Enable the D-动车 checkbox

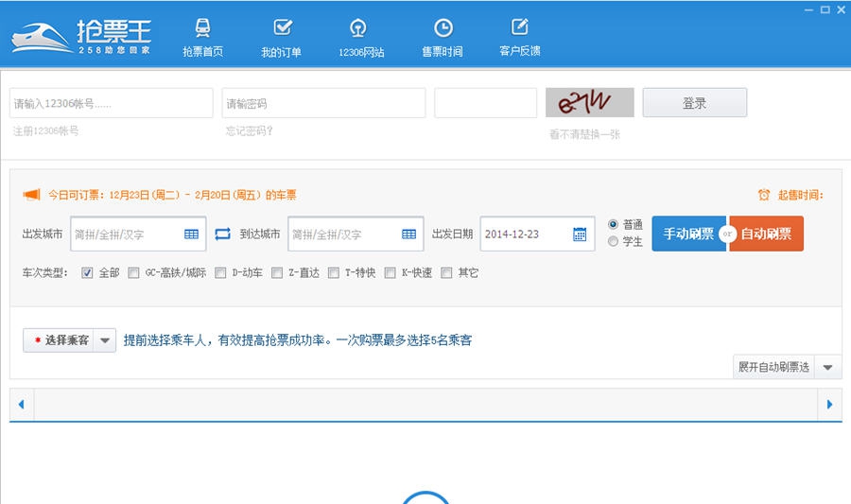pyautogui.click(x=220, y=273)
